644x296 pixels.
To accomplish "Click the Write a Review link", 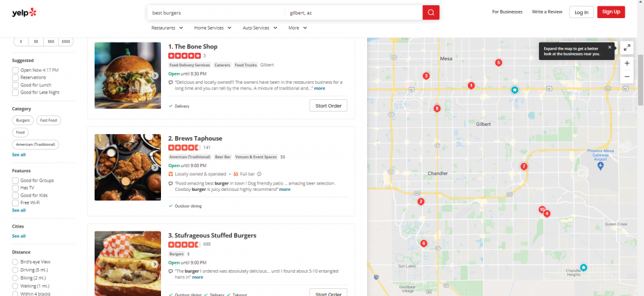I will pyautogui.click(x=547, y=12).
